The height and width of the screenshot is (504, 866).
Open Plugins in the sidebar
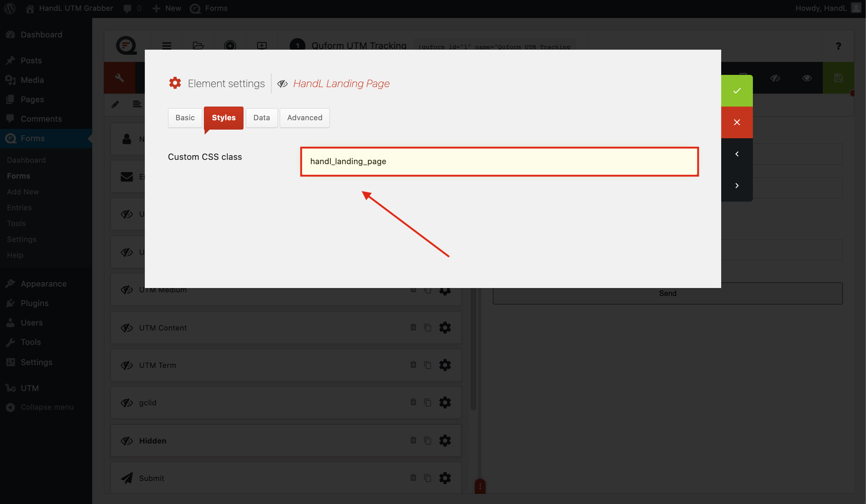(46, 303)
